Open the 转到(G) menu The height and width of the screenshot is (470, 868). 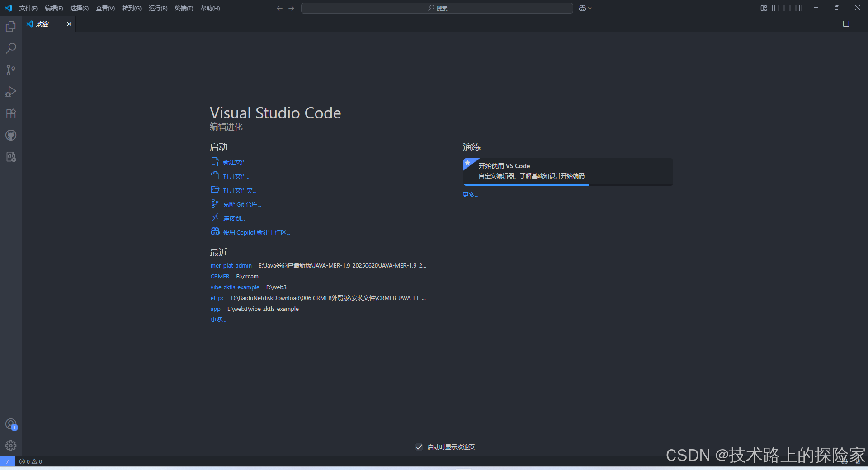[x=132, y=8]
